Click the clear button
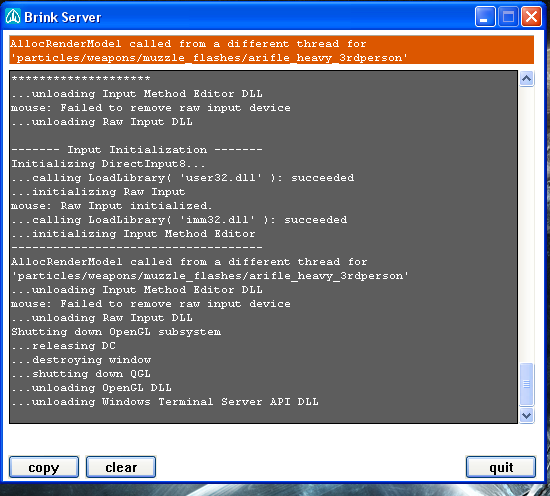Viewport: 550px width, 496px height. tap(121, 467)
